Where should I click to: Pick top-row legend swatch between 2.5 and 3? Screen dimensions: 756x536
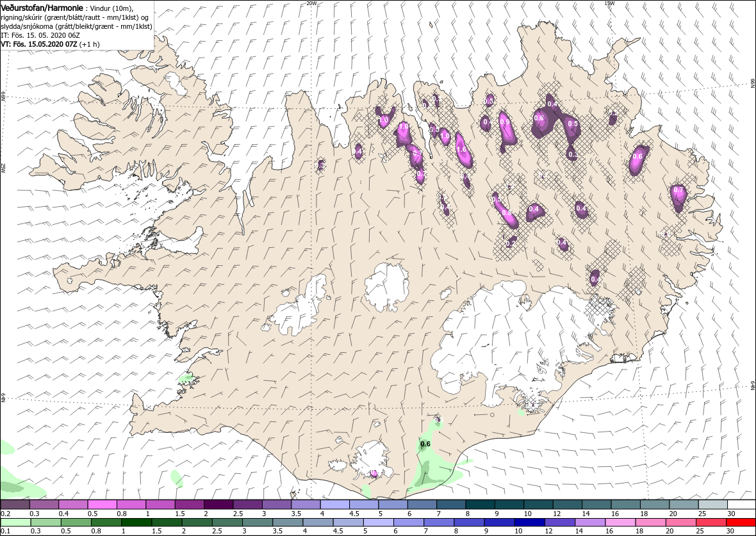point(248,504)
